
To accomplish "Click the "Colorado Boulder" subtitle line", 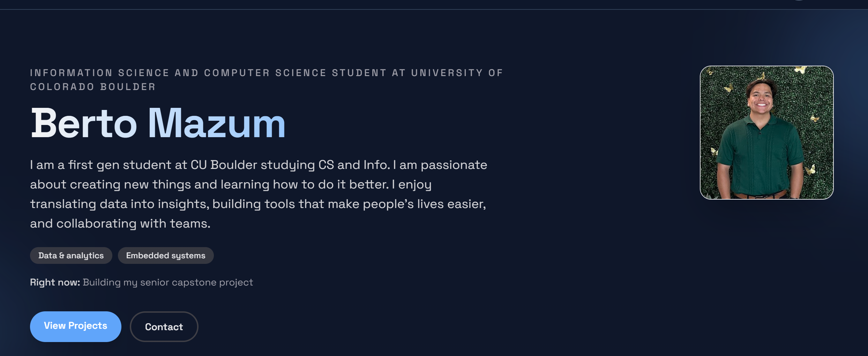I will click(93, 87).
